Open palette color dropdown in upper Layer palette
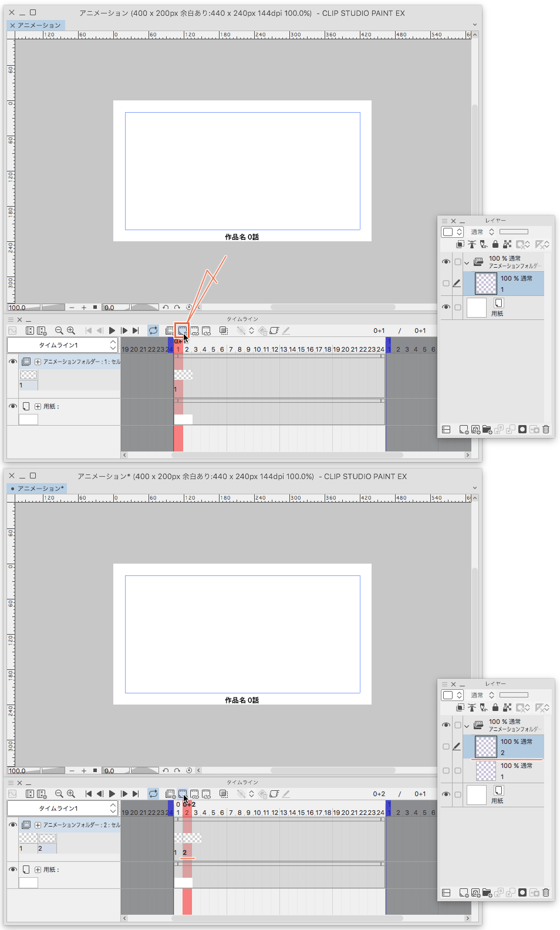The height and width of the screenshot is (930, 560). pos(453,232)
